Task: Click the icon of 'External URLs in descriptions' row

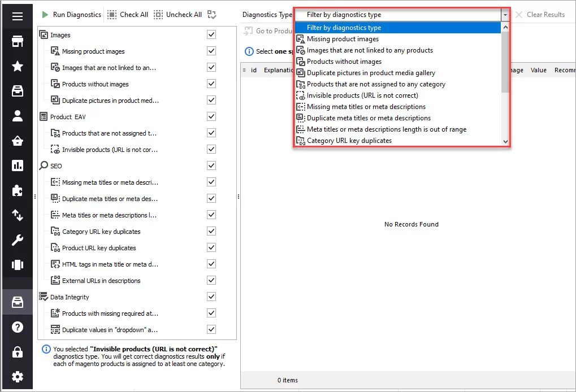Action: [55, 280]
